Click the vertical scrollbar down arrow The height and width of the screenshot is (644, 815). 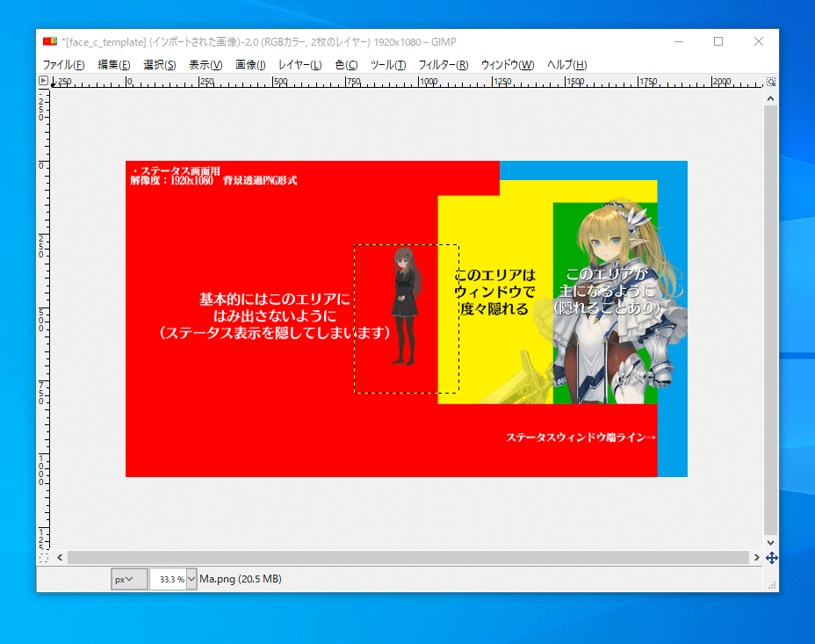pyautogui.click(x=770, y=542)
